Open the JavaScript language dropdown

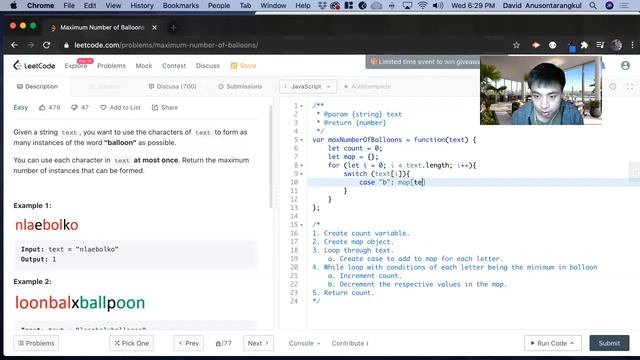pyautogui.click(x=308, y=87)
